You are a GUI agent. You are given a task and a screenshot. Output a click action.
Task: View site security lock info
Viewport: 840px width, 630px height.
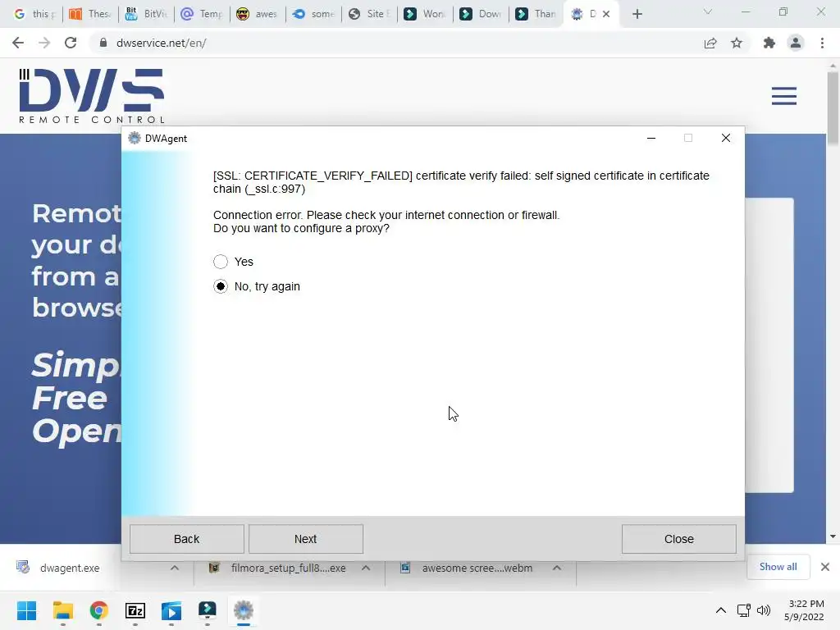(x=103, y=43)
